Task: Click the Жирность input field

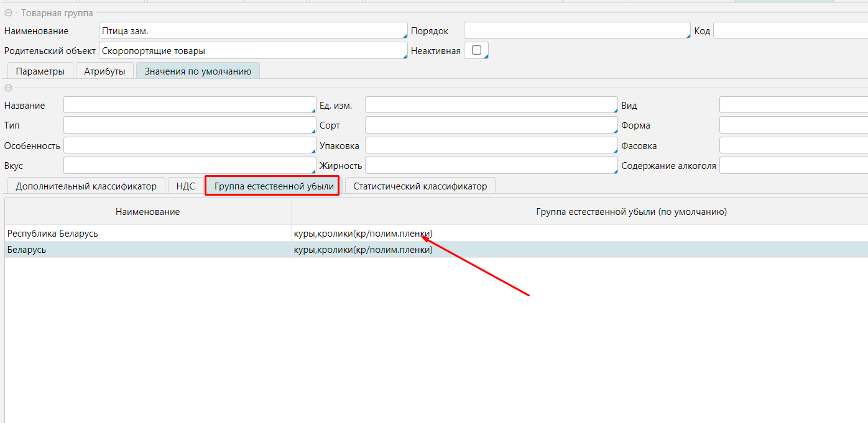Action: [491, 166]
